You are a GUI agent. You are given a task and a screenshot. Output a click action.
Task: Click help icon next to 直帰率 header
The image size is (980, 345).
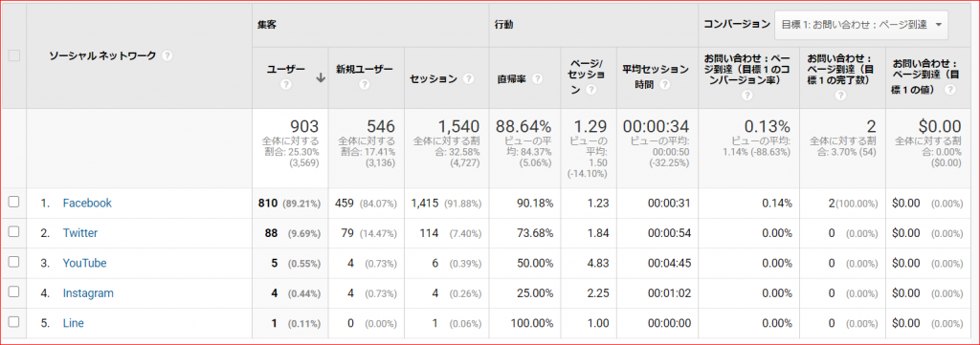537,79
